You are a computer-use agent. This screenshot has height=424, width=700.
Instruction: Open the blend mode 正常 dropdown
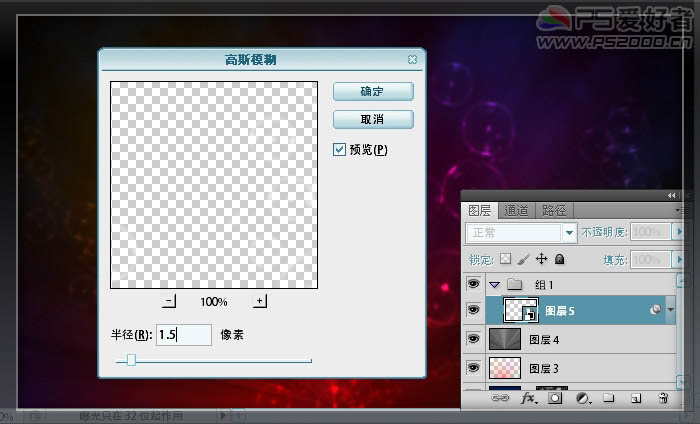570,232
